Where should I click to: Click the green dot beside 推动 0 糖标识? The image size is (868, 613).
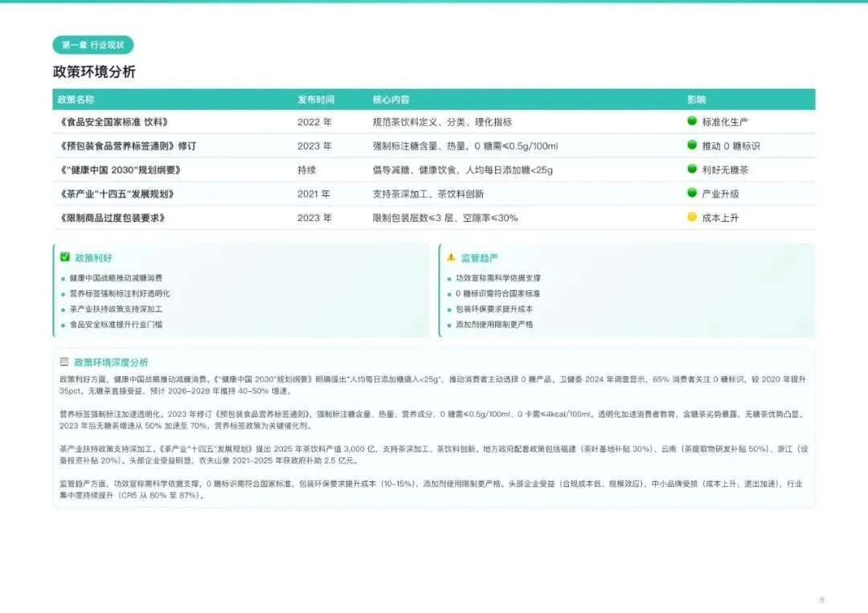[691, 145]
